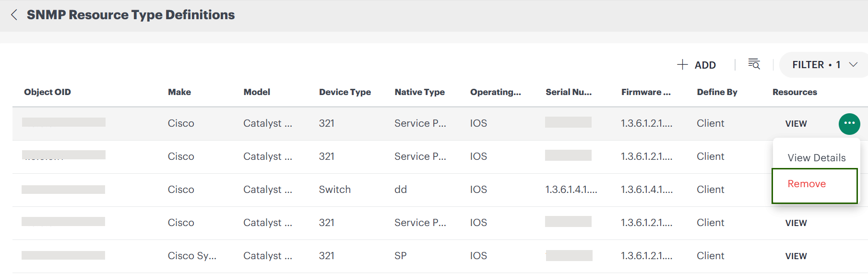Choose View Details from the context menu
Image resolution: width=868 pixels, height=275 pixels.
(816, 158)
